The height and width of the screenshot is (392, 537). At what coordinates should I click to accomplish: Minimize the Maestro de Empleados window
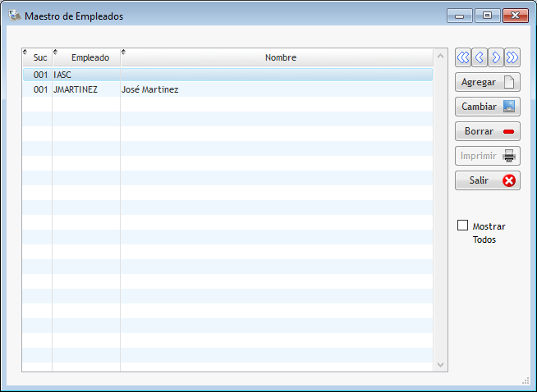tap(460, 16)
